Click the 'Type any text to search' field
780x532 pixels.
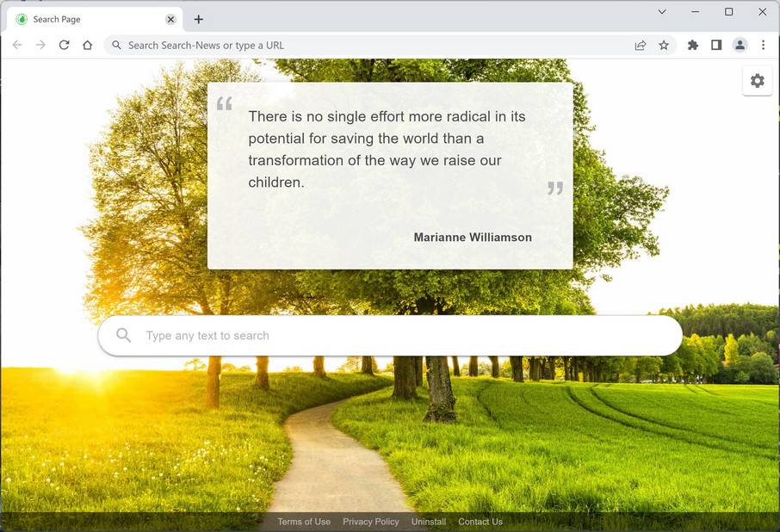coord(390,336)
